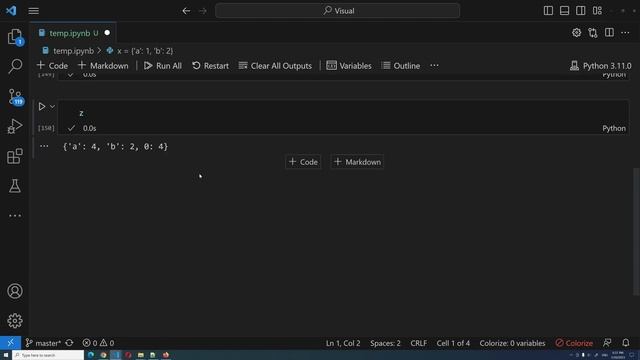Change line ending CRLF
Image resolution: width=640 pixels, height=360 pixels.
click(418, 343)
